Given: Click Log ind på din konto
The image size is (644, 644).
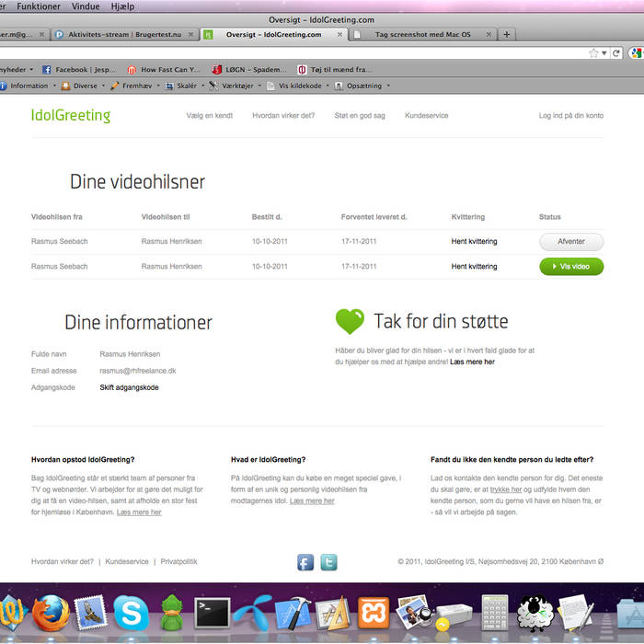Looking at the screenshot, I should pos(570,116).
